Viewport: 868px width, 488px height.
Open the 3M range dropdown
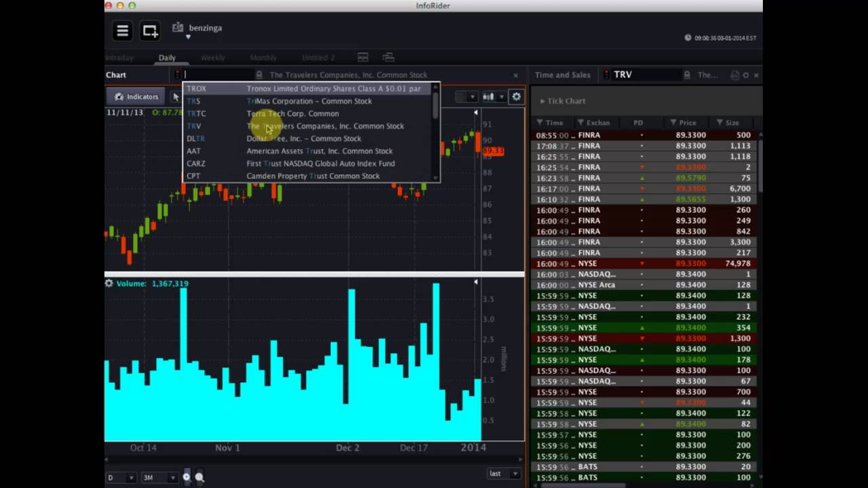159,478
